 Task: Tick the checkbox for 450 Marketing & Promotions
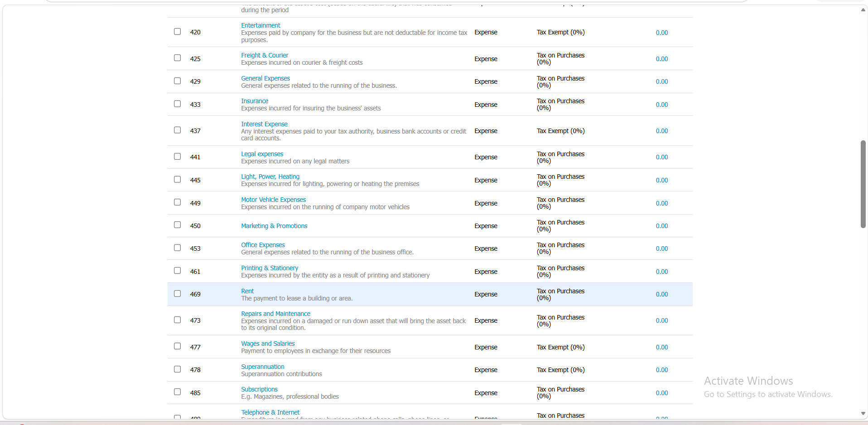tap(177, 225)
